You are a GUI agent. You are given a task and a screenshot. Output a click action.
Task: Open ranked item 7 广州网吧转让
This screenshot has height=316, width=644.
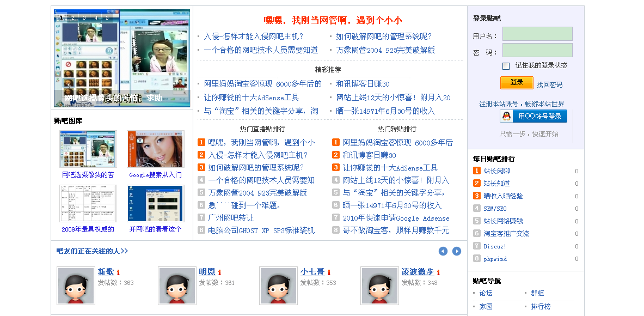click(231, 218)
